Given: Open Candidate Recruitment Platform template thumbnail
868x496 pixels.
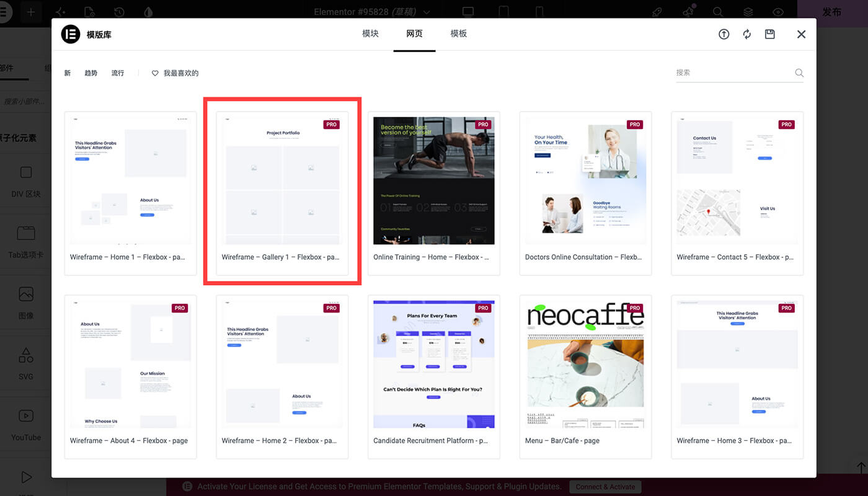Looking at the screenshot, I should 434,364.
